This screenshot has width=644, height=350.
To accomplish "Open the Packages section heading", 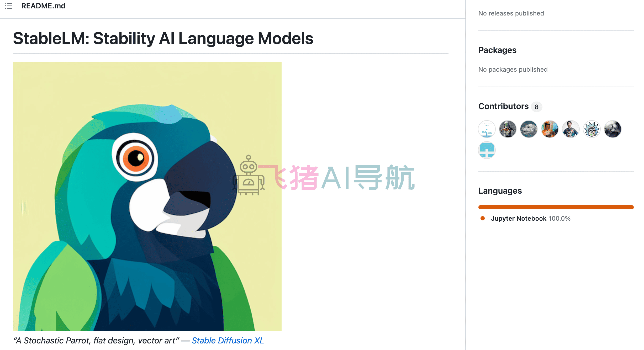I will [x=497, y=50].
